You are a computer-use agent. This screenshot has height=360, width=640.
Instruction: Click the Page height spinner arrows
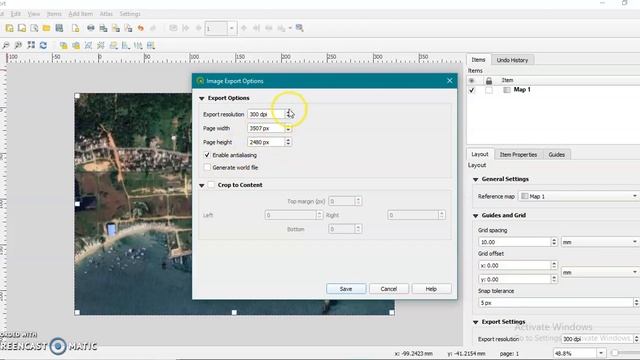click(288, 142)
